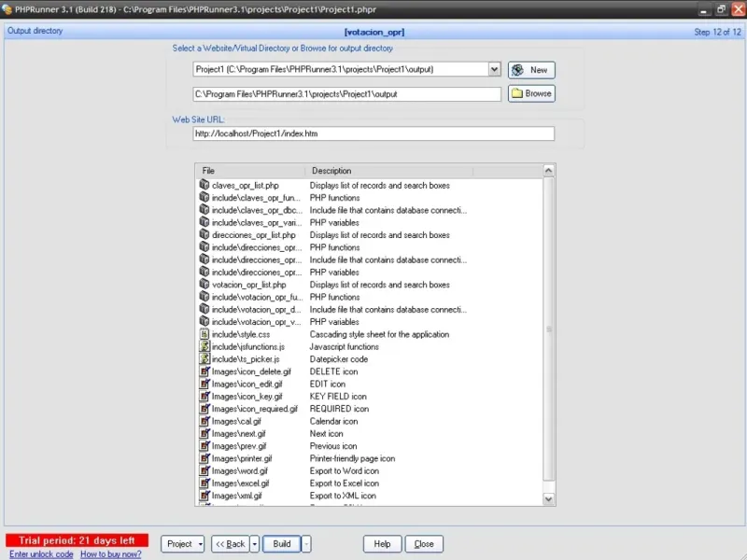Click the 'Datepicker code' description text
The width and height of the screenshot is (747, 560).
coord(339,359)
